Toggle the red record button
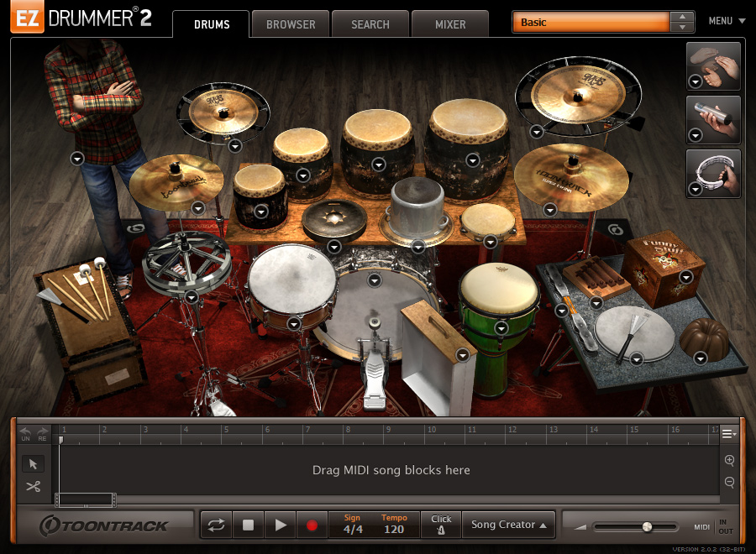The width and height of the screenshot is (756, 554). [312, 525]
